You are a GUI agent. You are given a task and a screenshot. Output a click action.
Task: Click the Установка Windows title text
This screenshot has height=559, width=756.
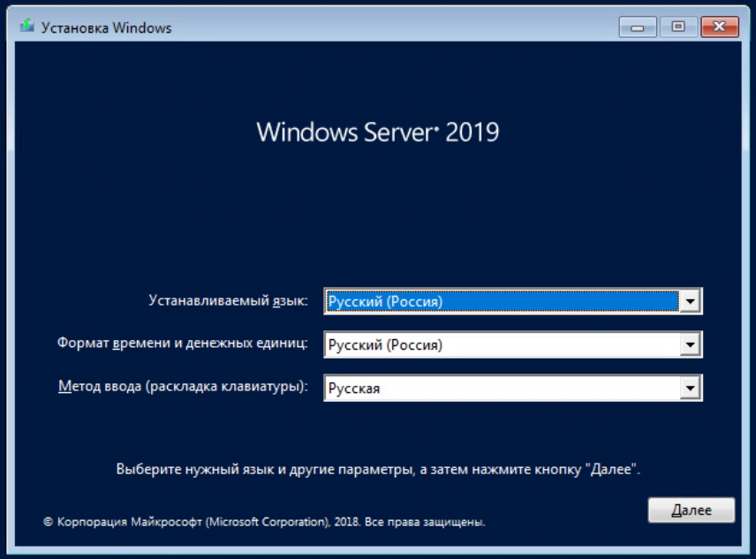coord(106,28)
